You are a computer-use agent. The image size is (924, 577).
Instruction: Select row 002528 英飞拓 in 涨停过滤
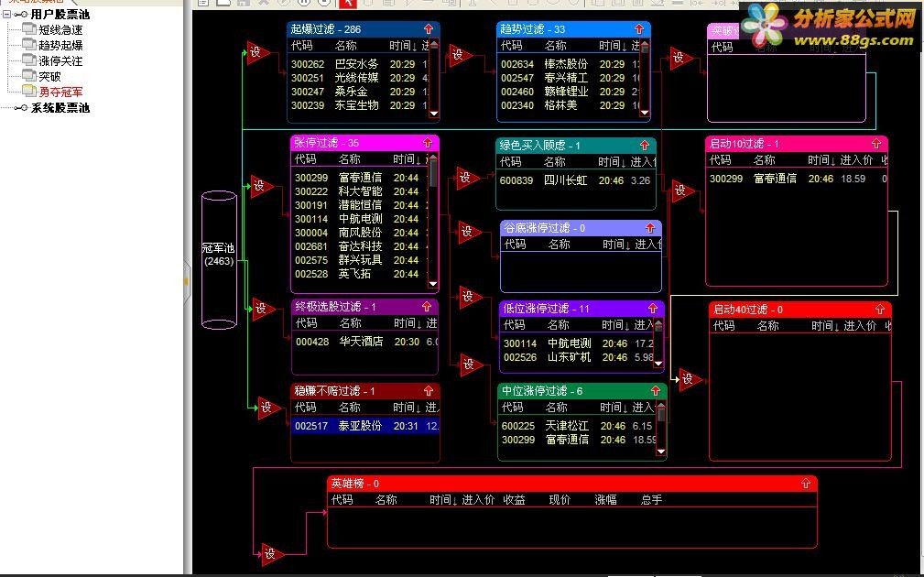pyautogui.click(x=361, y=274)
